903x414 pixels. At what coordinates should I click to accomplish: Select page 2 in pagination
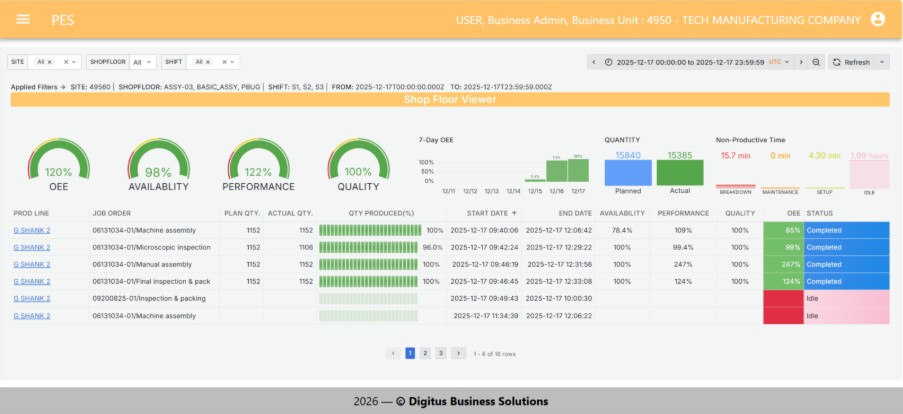[x=425, y=354]
